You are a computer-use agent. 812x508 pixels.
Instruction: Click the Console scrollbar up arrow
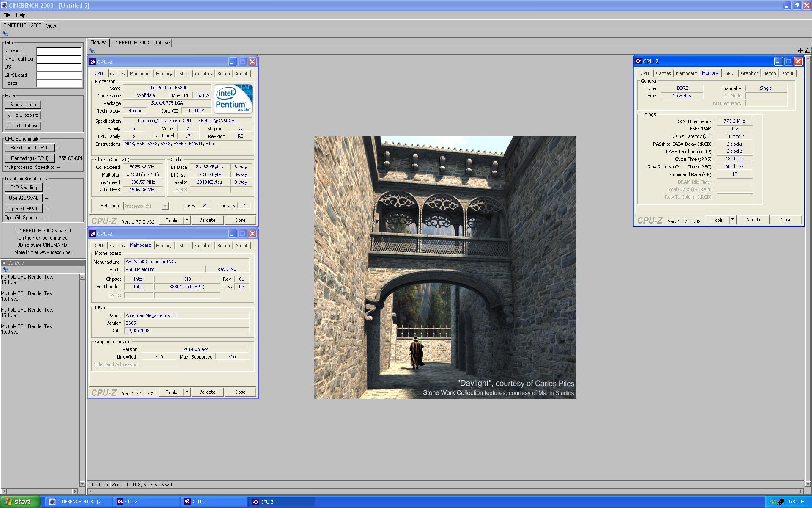pyautogui.click(x=82, y=277)
